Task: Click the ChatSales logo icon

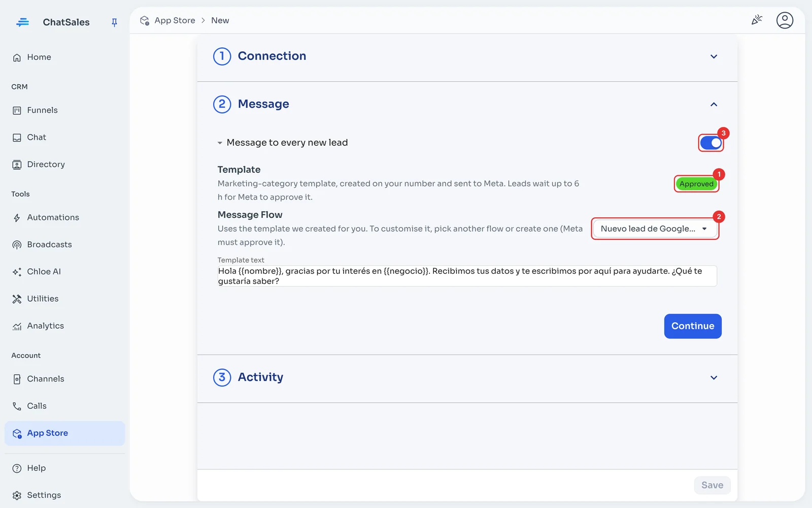Action: (22, 22)
